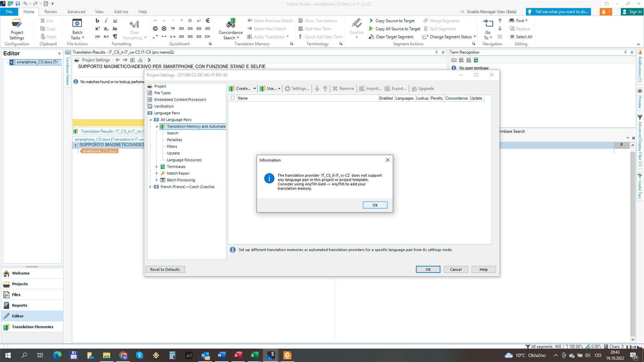Click the Help button in Project Settings
The image size is (644, 362).
tap(483, 269)
